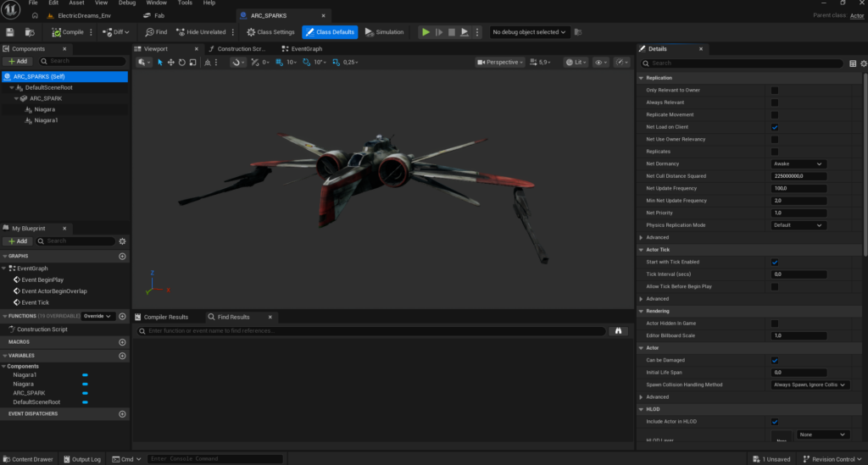This screenshot has width=868, height=465.
Task: Uncheck Net Load on Client
Action: tap(775, 127)
